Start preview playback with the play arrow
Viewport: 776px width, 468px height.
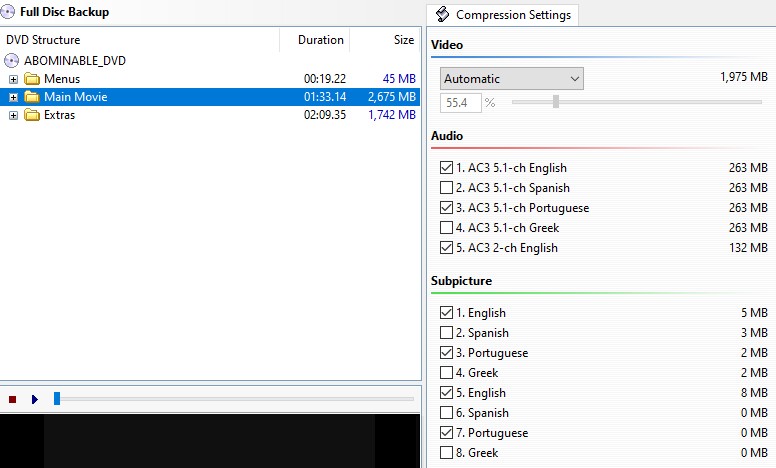[35, 399]
